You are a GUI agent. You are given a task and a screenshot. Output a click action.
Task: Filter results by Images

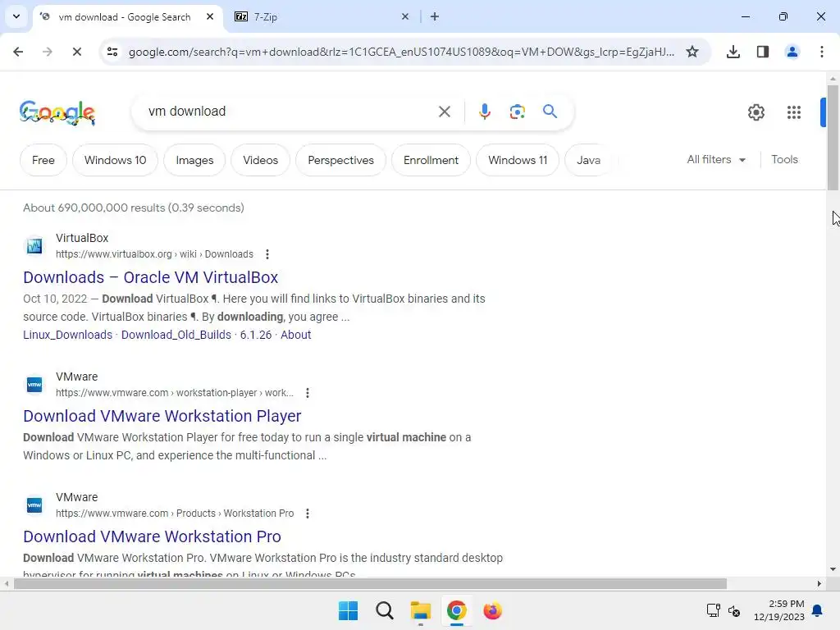(194, 160)
